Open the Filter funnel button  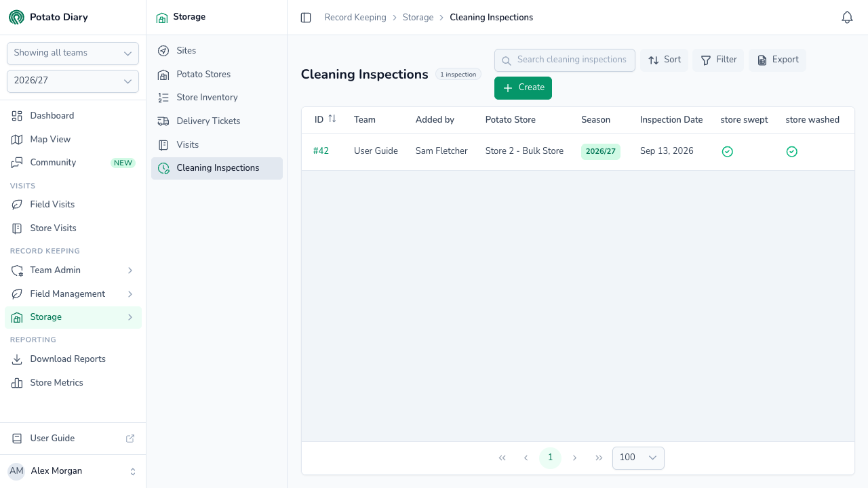718,60
